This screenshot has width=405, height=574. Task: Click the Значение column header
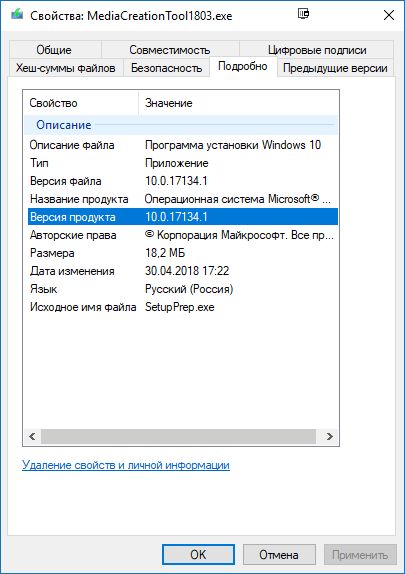[x=238, y=103]
